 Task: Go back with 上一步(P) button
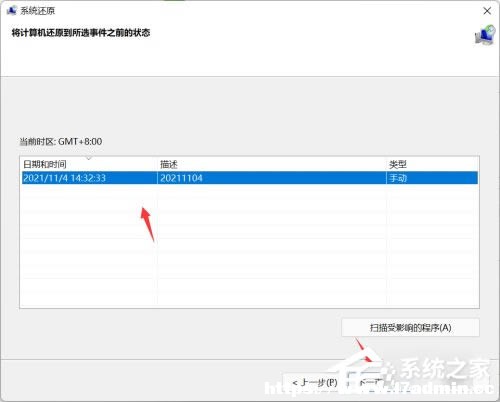click(x=314, y=383)
